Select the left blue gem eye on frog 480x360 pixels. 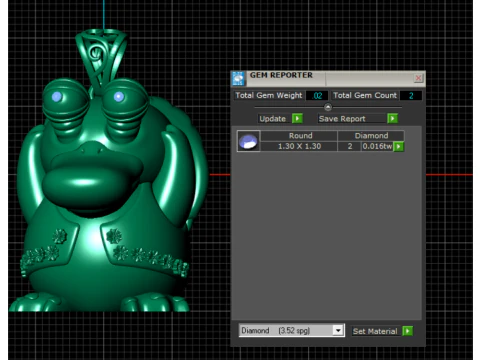57,97
